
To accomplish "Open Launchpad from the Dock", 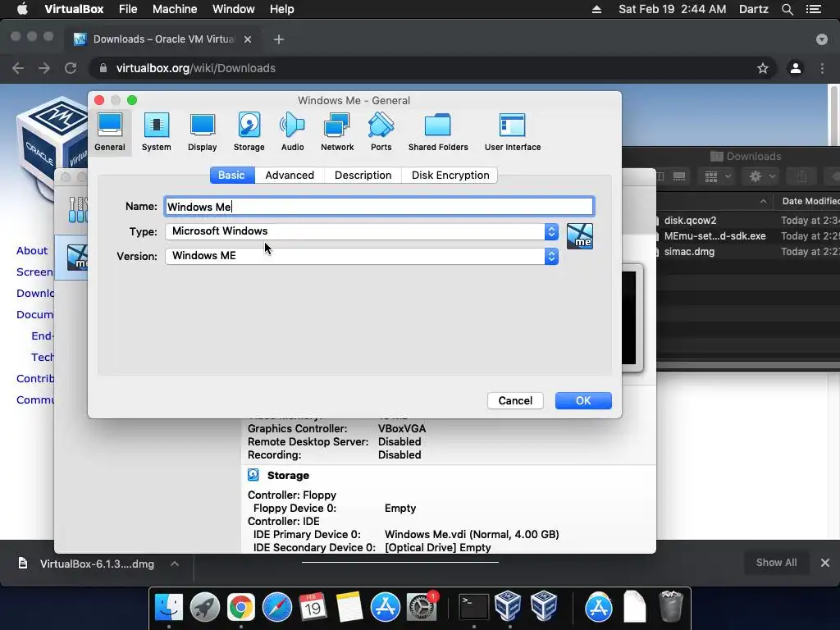I will [x=204, y=607].
